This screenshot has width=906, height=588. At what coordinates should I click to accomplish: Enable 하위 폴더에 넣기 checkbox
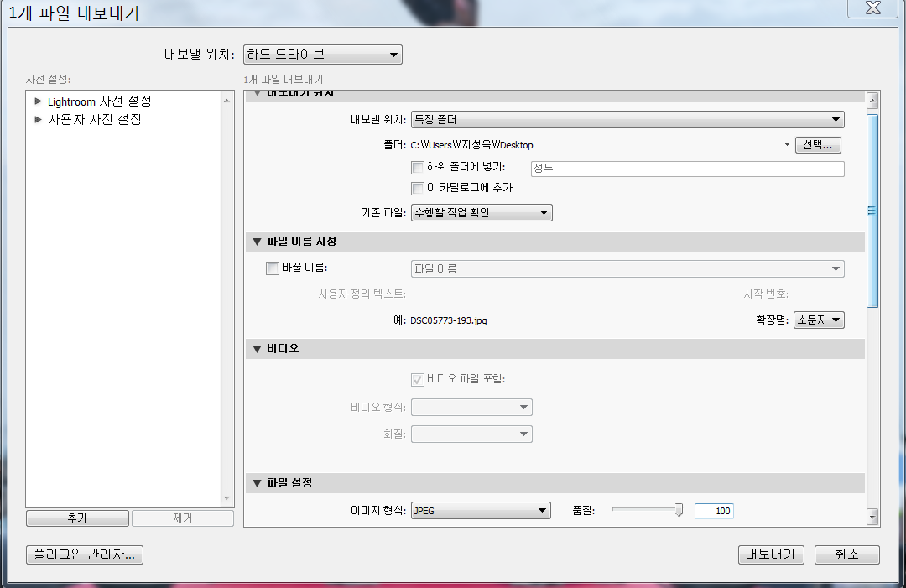coord(418,168)
